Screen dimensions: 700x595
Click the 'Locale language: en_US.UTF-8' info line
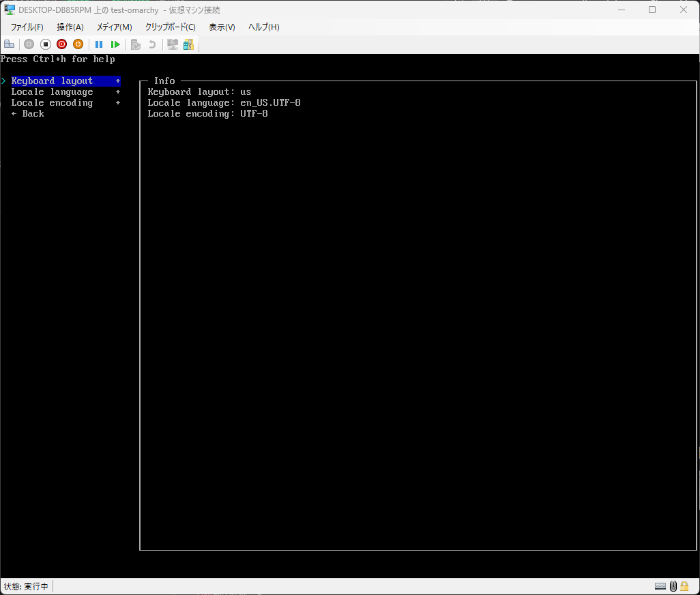(x=224, y=102)
